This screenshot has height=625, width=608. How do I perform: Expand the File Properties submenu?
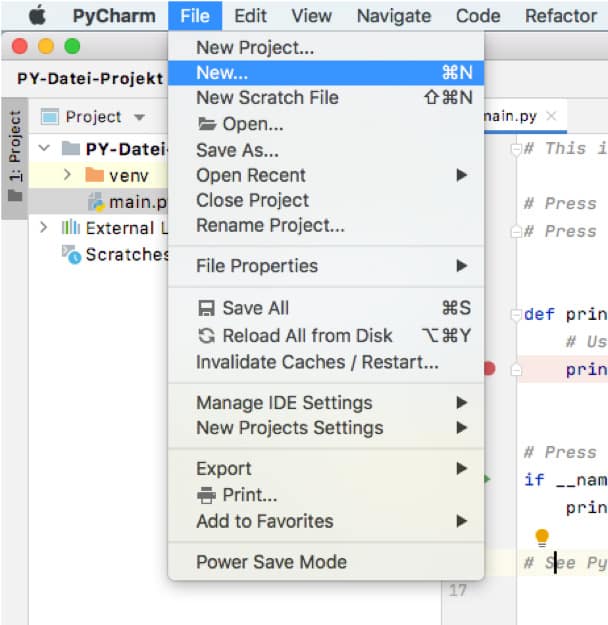click(x=326, y=266)
